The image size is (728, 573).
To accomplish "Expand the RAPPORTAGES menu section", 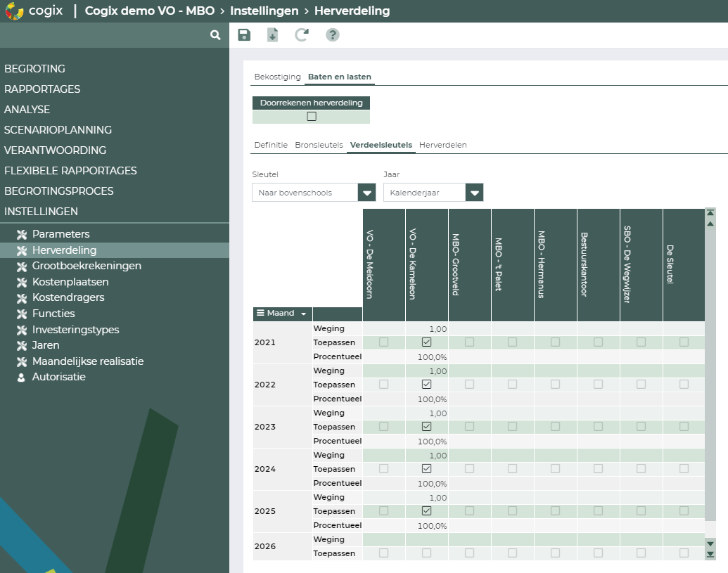I will point(42,89).
